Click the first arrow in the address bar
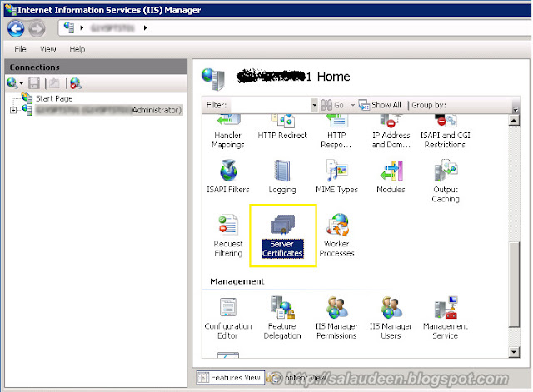Screen dimensions: 533x392 pyautogui.click(x=82, y=27)
